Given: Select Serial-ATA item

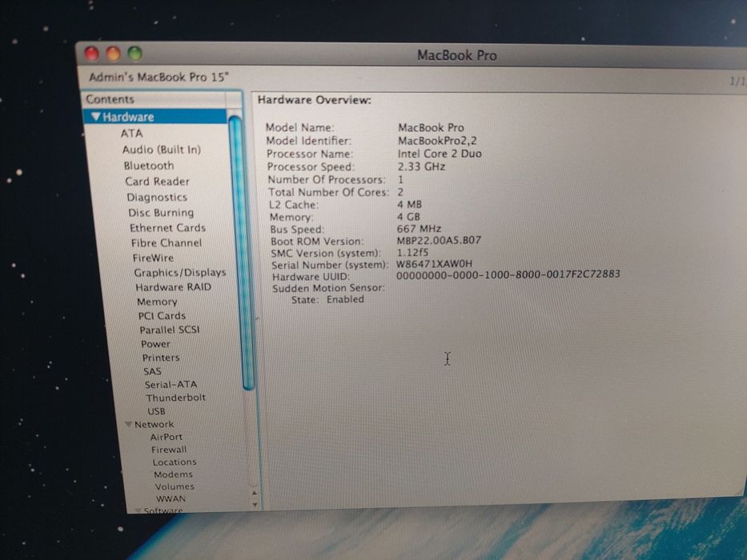Looking at the screenshot, I should (x=171, y=384).
